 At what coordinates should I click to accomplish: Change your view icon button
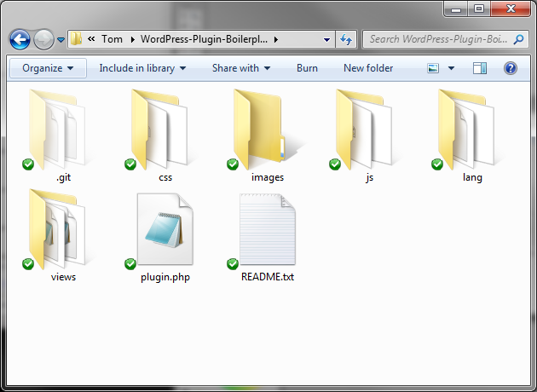click(x=433, y=68)
